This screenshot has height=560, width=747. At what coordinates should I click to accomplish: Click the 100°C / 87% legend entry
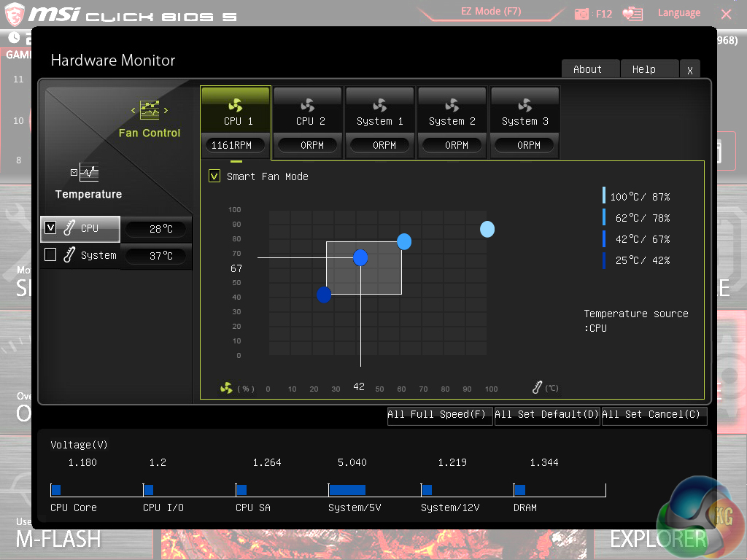636,197
